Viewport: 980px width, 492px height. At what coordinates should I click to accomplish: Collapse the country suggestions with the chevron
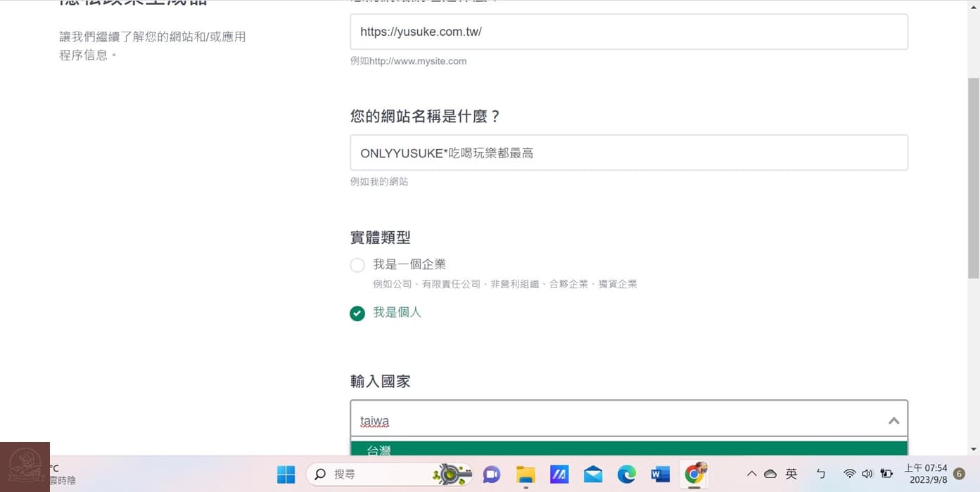(893, 420)
